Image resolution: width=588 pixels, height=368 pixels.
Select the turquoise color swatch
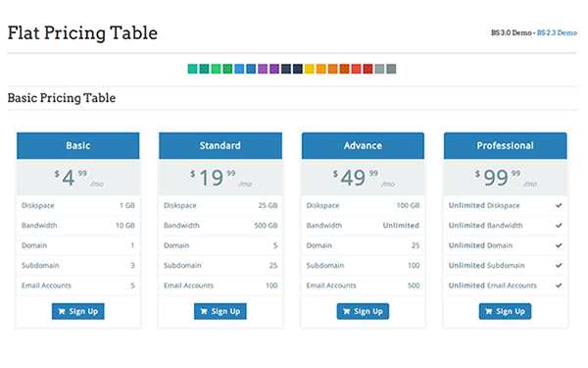pyautogui.click(x=192, y=69)
